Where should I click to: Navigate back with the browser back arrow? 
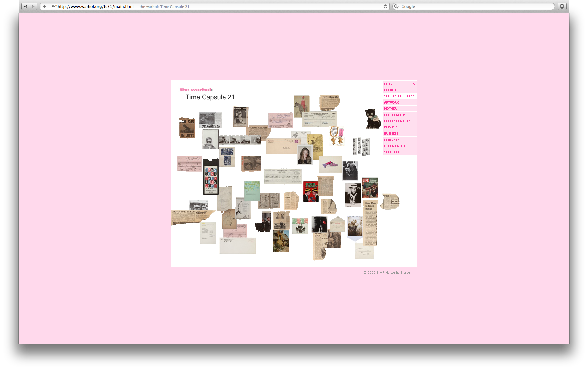pyautogui.click(x=26, y=6)
